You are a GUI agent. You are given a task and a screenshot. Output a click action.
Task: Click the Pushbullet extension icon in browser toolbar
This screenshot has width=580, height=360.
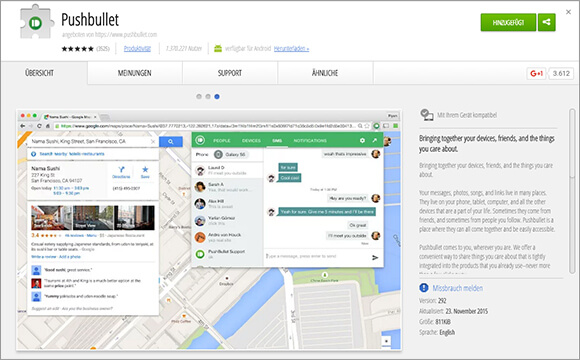pos(377,126)
